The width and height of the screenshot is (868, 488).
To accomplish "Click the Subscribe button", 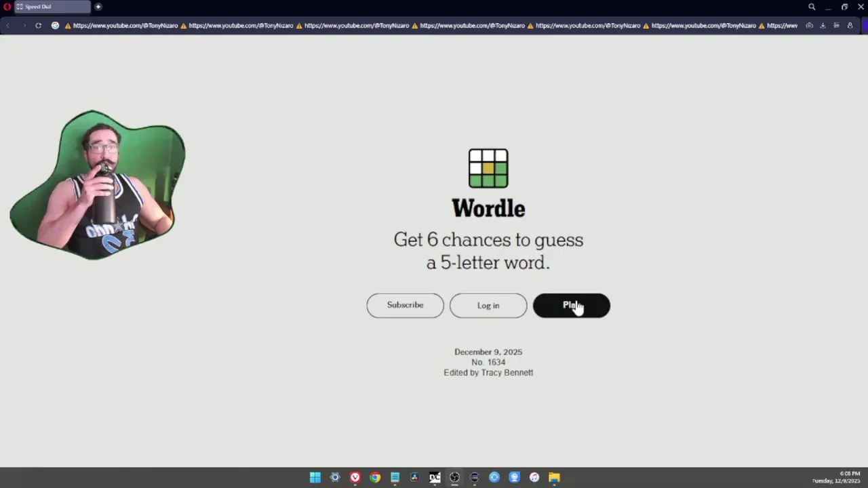I will pyautogui.click(x=406, y=306).
